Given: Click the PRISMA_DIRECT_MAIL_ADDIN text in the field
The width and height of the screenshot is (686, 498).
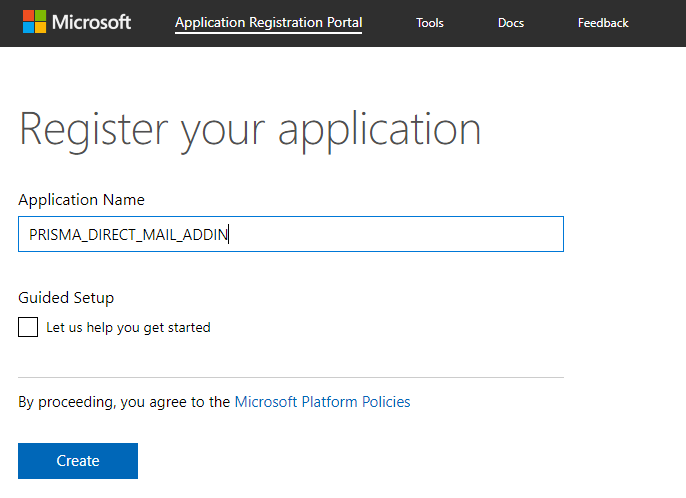Looking at the screenshot, I should click(128, 235).
